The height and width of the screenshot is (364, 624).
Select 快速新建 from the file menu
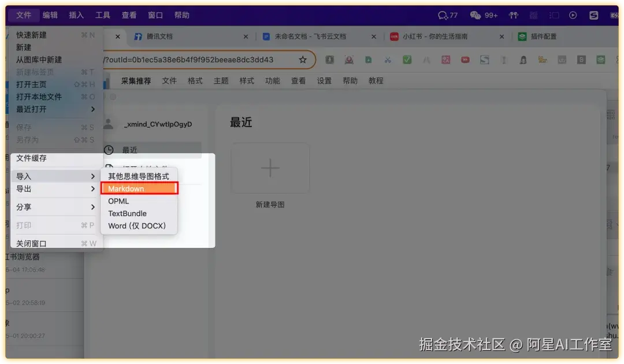(55, 35)
